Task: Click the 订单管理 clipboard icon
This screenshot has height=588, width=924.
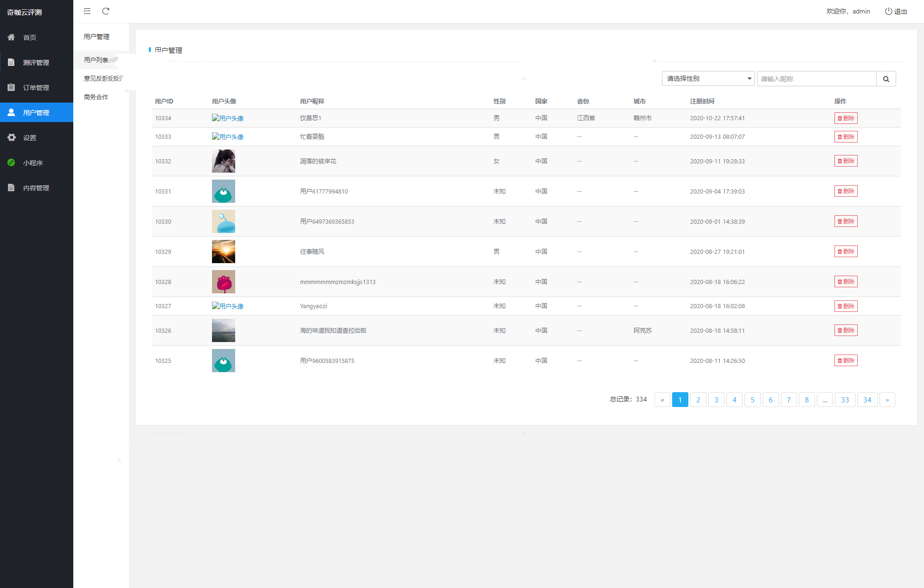Action: (x=12, y=87)
